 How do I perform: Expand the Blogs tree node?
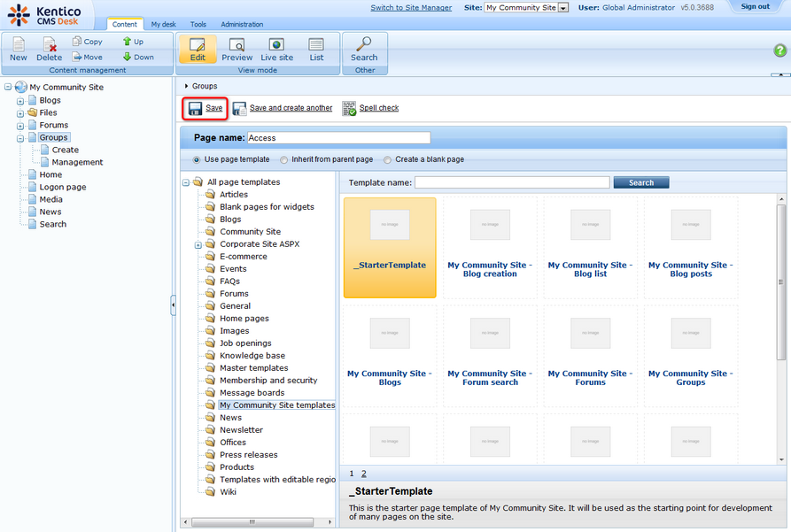(x=20, y=101)
